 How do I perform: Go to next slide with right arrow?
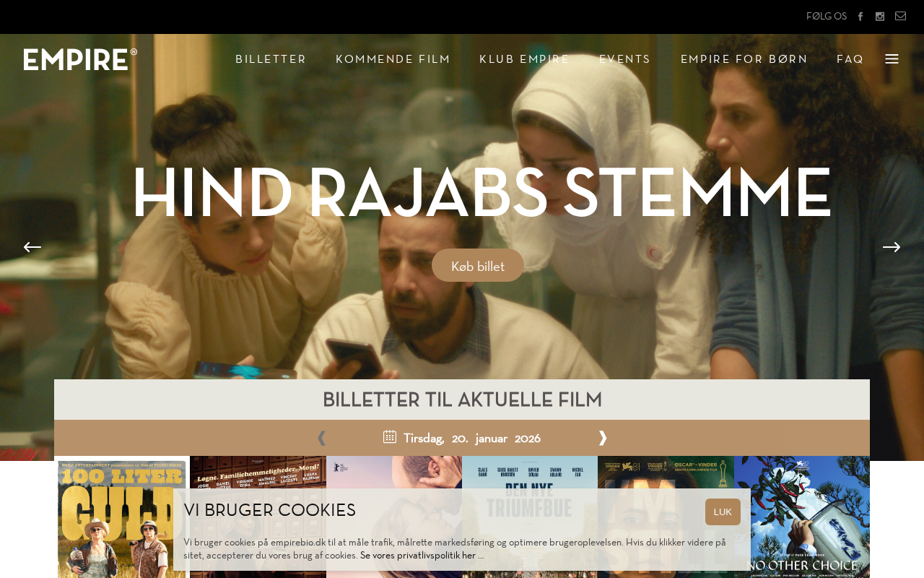pos(892,247)
